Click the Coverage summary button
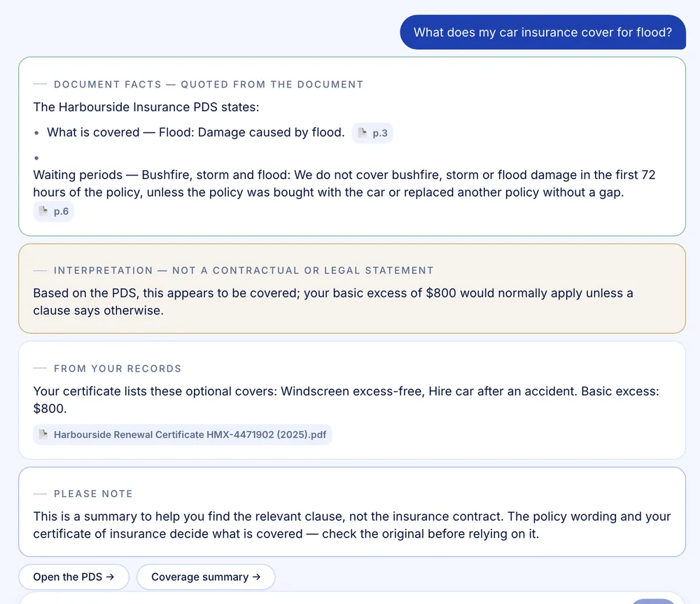This screenshot has width=700, height=604. (206, 577)
